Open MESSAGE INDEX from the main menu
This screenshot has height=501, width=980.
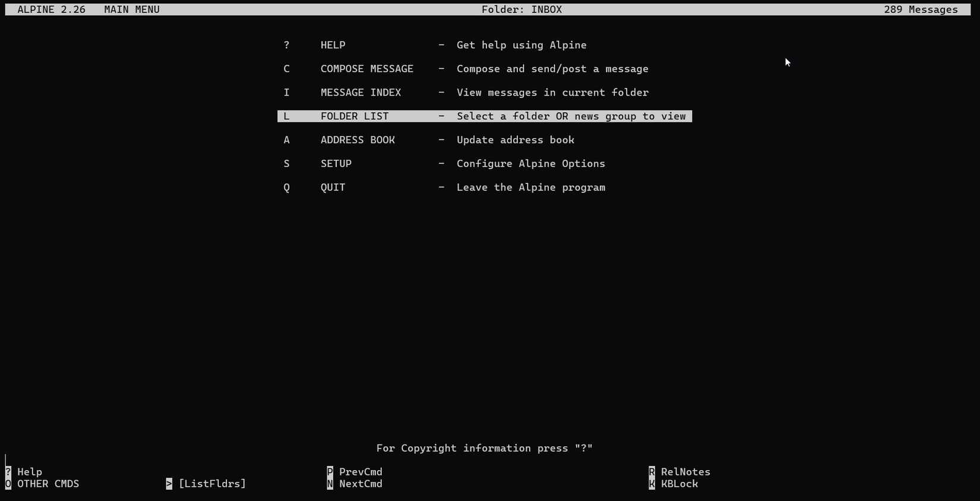pyautogui.click(x=361, y=93)
